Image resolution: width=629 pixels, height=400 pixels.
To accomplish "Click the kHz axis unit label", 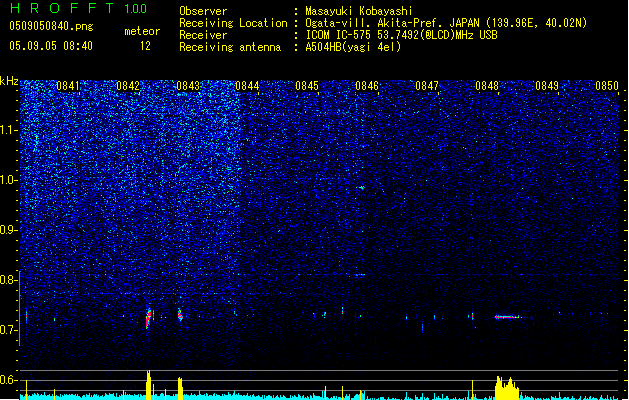I will point(9,81).
